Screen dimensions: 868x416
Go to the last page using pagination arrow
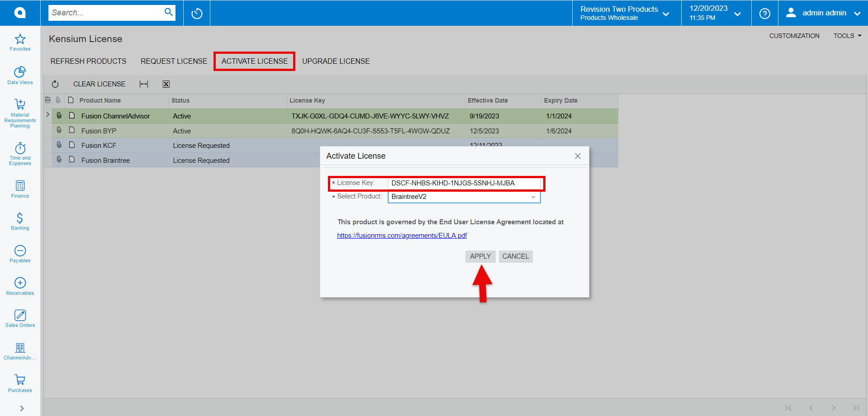[855, 408]
